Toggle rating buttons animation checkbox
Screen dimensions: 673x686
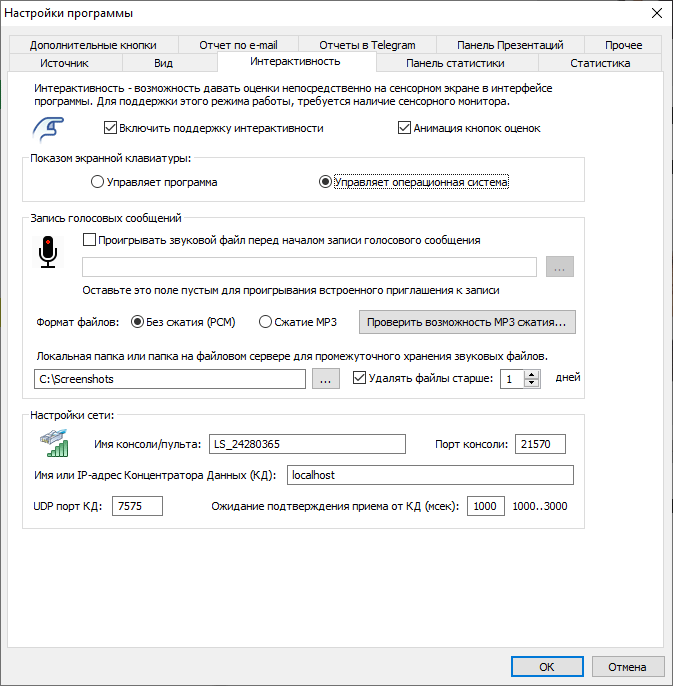(x=404, y=128)
